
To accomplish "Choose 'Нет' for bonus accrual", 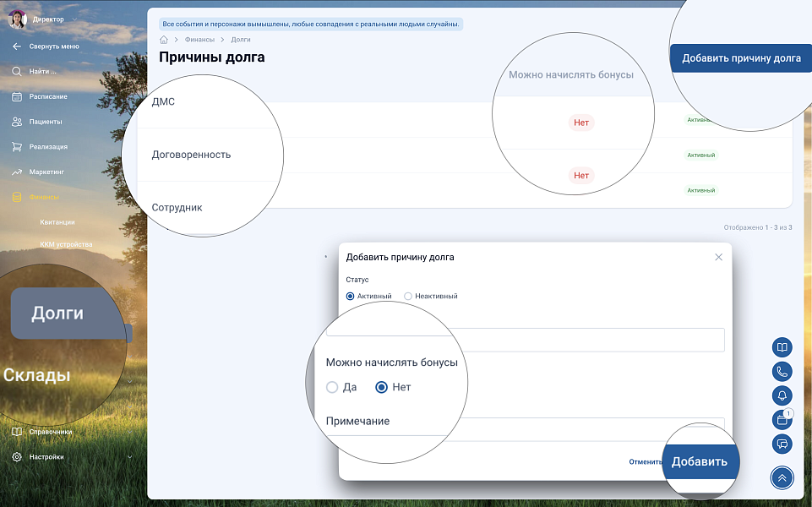I will coord(382,387).
